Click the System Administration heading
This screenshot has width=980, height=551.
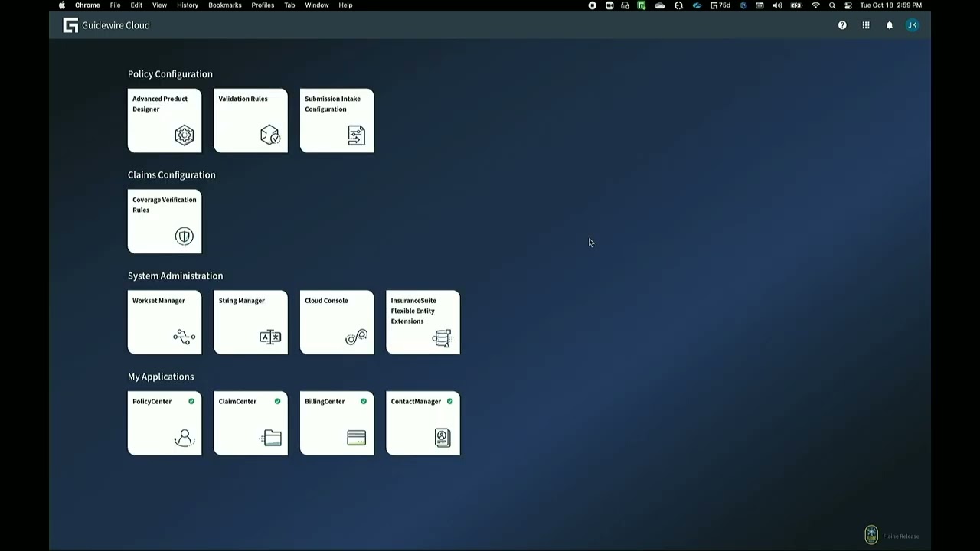[175, 275]
